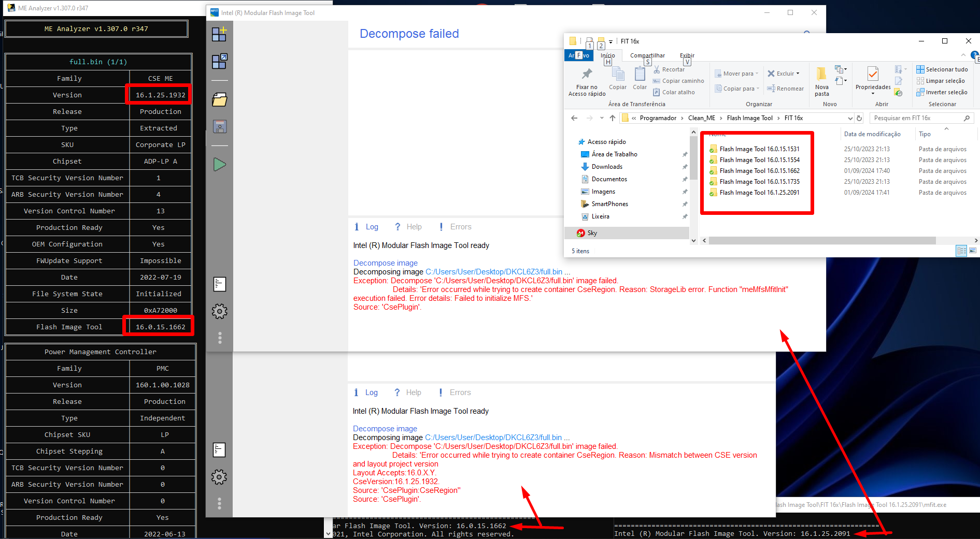The image size is (980, 539).
Task: Click the log document icon in rear Flash Image Tool window
Action: click(x=219, y=449)
